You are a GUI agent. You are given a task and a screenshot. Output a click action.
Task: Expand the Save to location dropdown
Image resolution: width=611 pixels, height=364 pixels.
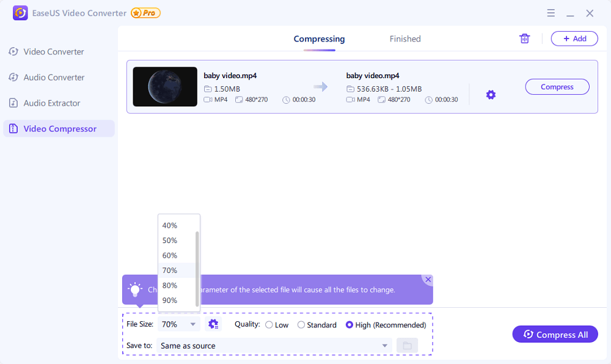tap(385, 346)
